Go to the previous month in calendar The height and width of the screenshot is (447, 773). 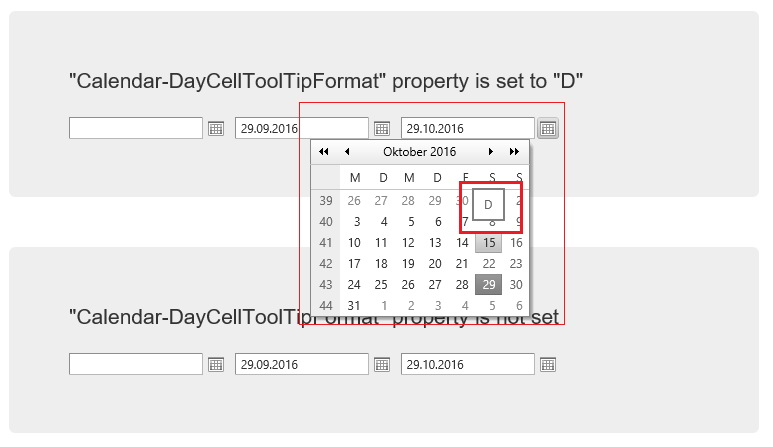pyautogui.click(x=347, y=152)
